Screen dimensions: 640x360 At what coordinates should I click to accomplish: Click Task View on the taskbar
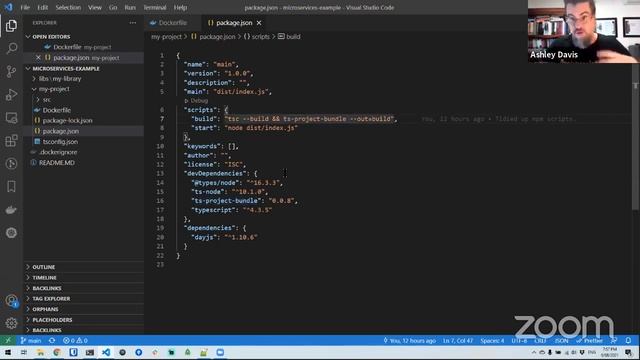tap(24, 352)
